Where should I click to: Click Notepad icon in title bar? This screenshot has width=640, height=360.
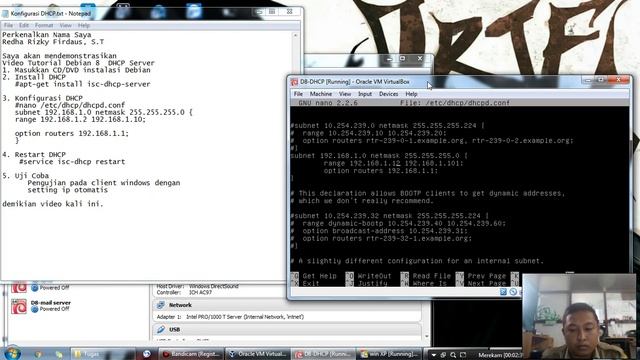coord(5,13)
